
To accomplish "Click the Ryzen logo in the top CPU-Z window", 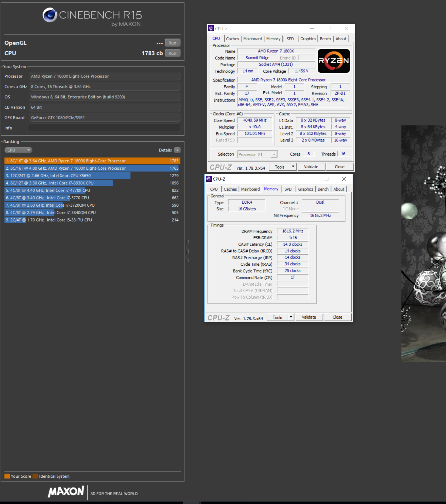I will pos(333,61).
